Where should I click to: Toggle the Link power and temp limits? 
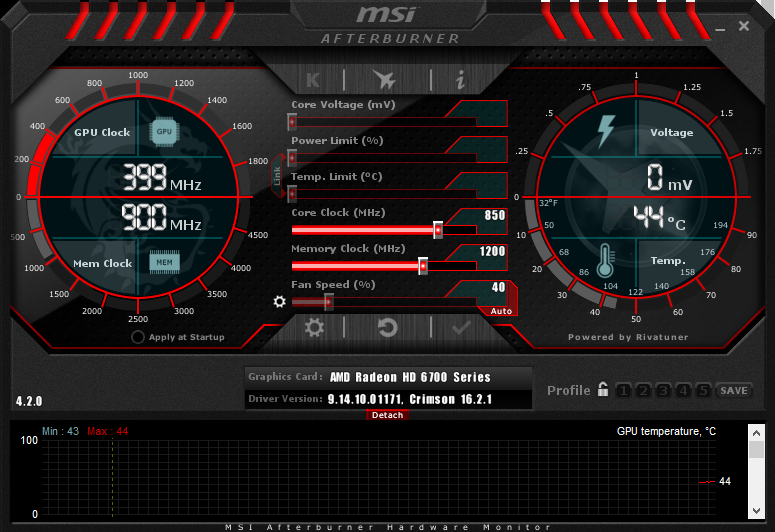tap(278, 176)
